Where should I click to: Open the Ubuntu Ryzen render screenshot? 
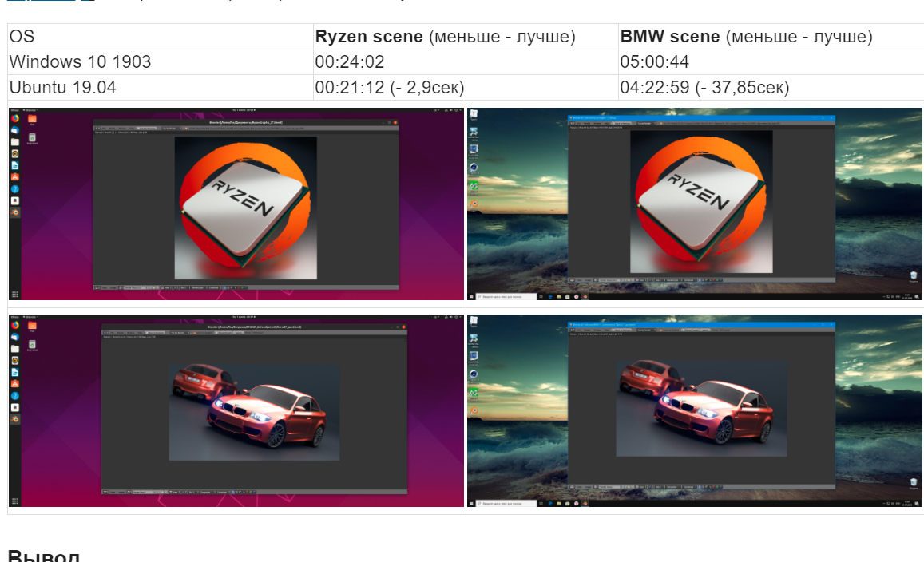point(236,204)
